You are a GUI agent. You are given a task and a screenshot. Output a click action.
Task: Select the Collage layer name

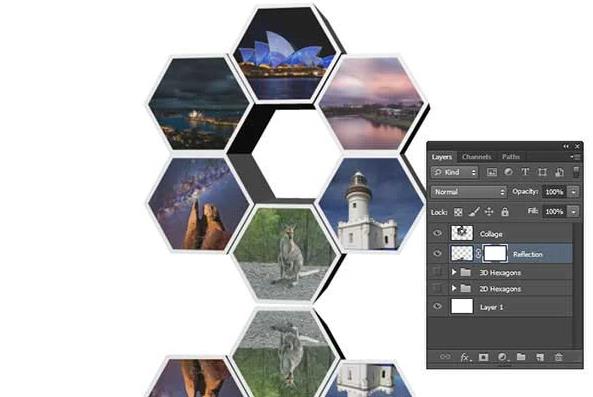point(491,234)
